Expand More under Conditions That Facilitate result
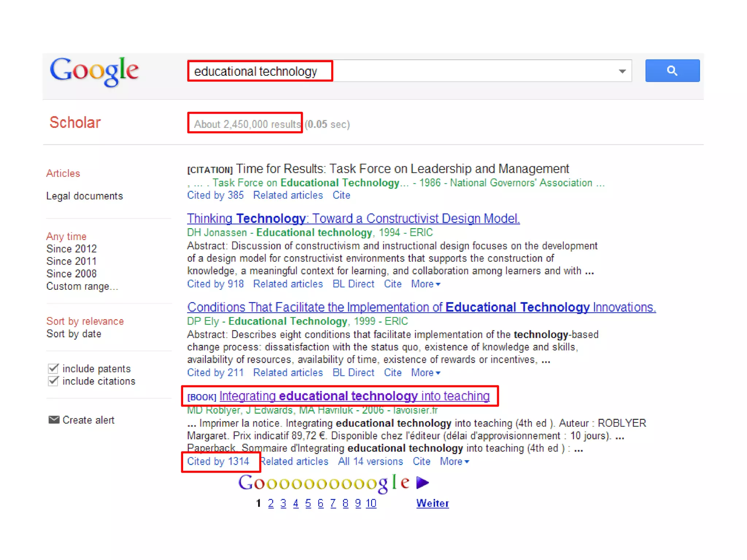Image resolution: width=747 pixels, height=560 pixels. pos(425,373)
